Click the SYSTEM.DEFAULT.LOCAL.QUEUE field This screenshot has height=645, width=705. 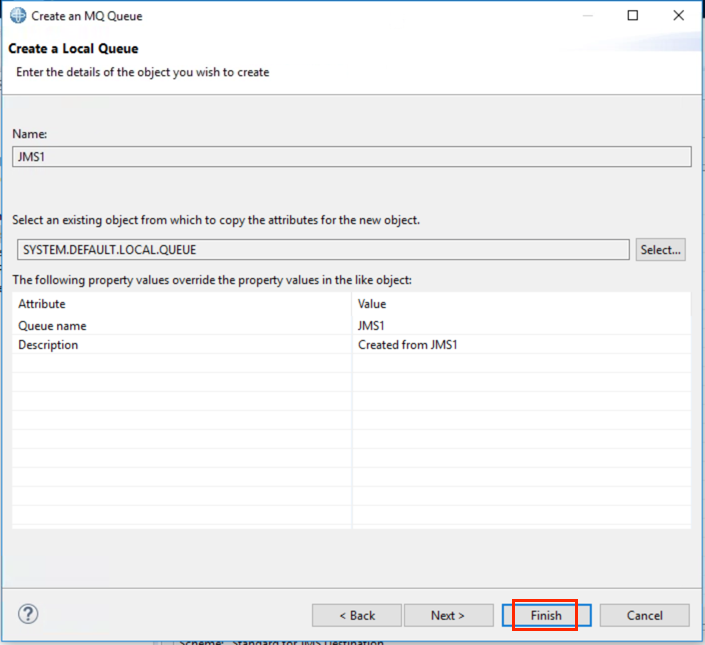323,249
